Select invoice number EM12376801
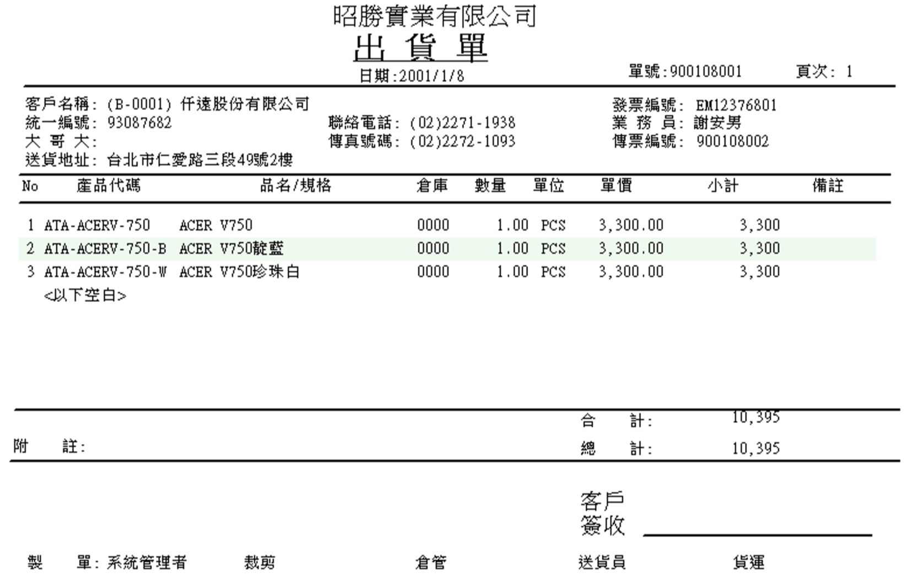Viewport: 907px width, 588px height. (x=736, y=105)
